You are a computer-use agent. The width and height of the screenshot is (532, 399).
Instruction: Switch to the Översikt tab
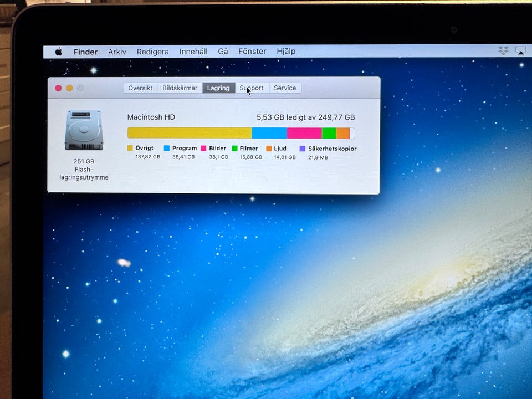(x=140, y=88)
